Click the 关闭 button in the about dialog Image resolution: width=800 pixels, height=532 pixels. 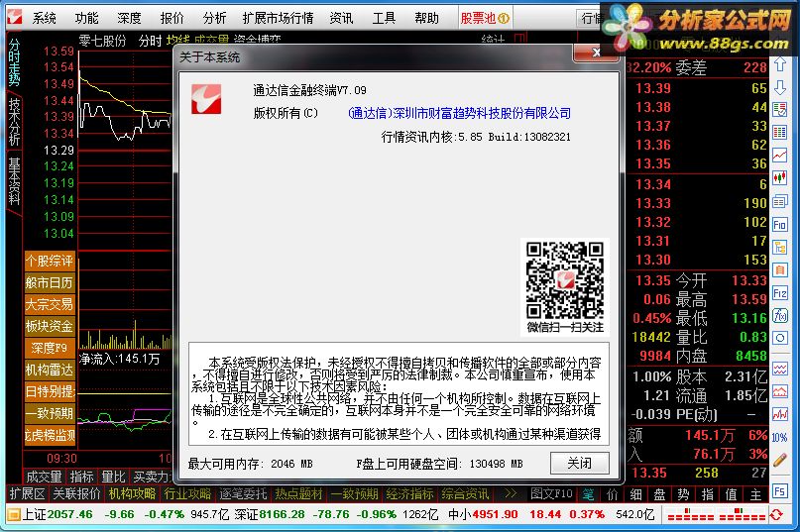point(580,463)
